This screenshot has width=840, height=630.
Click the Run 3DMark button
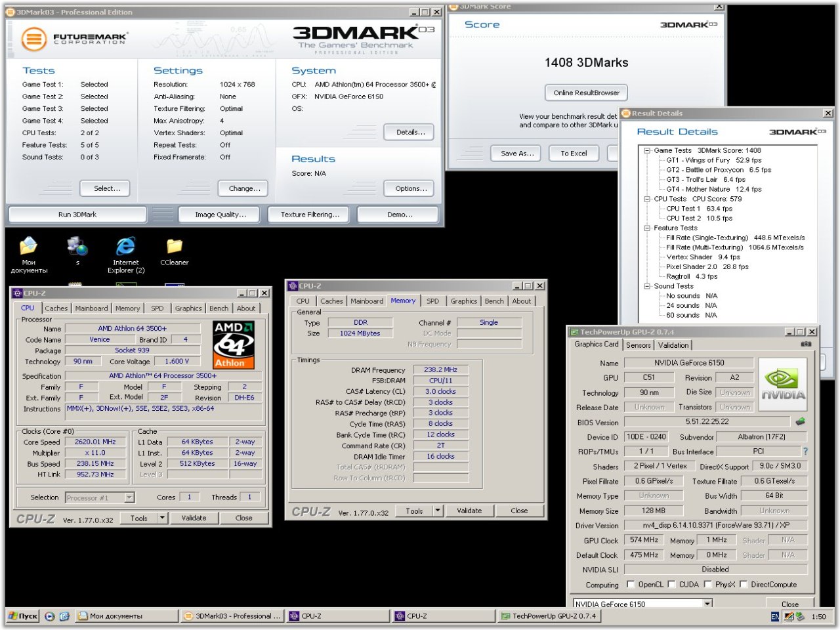tap(77, 215)
